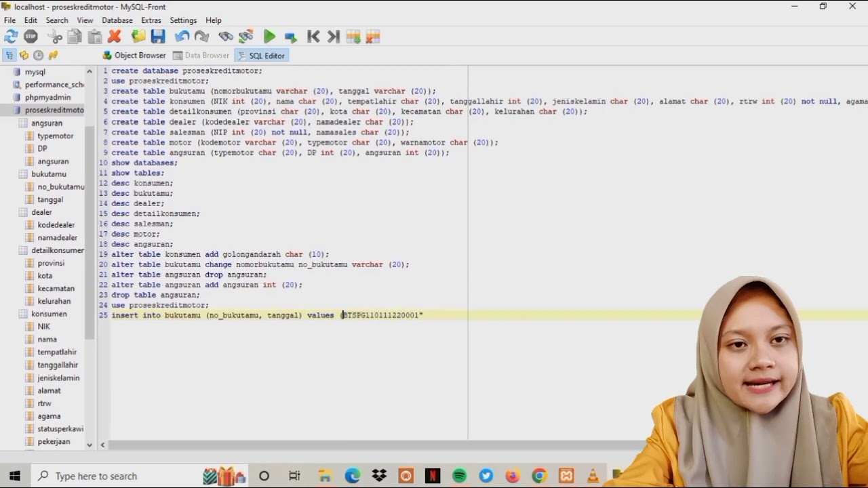Open the Settings menu
The height and width of the screenshot is (488, 868).
pos(183,20)
